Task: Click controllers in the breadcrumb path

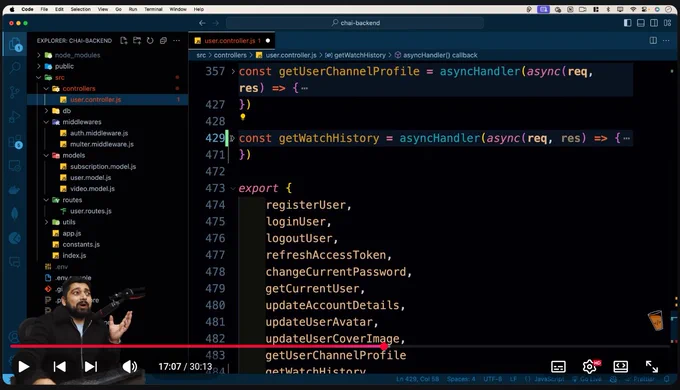Action: point(230,55)
